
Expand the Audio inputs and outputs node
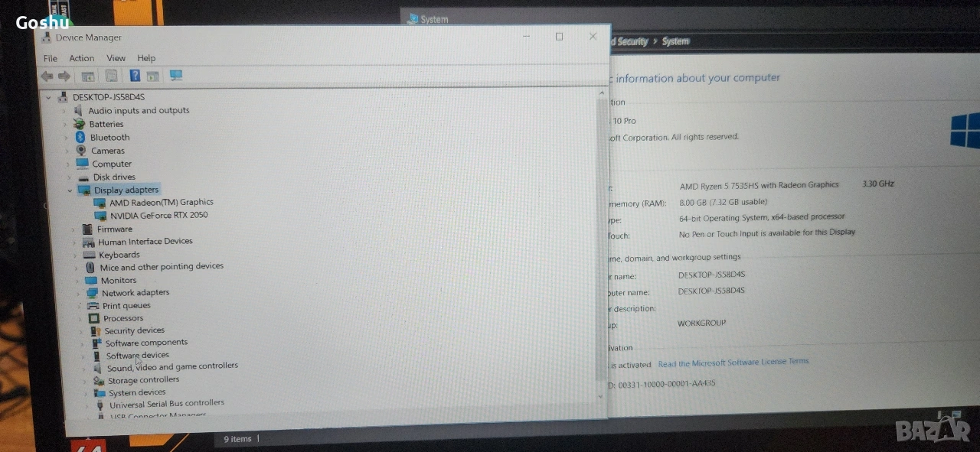tap(65, 111)
